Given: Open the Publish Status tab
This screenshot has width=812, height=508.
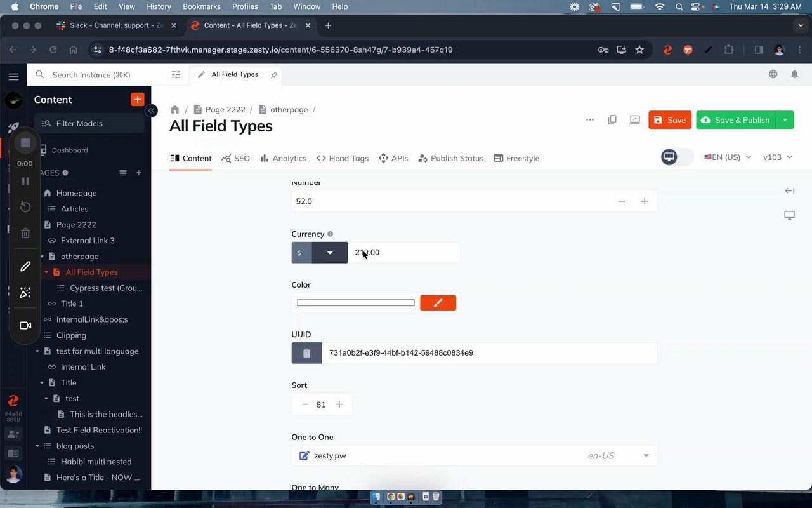Looking at the screenshot, I should [450, 158].
